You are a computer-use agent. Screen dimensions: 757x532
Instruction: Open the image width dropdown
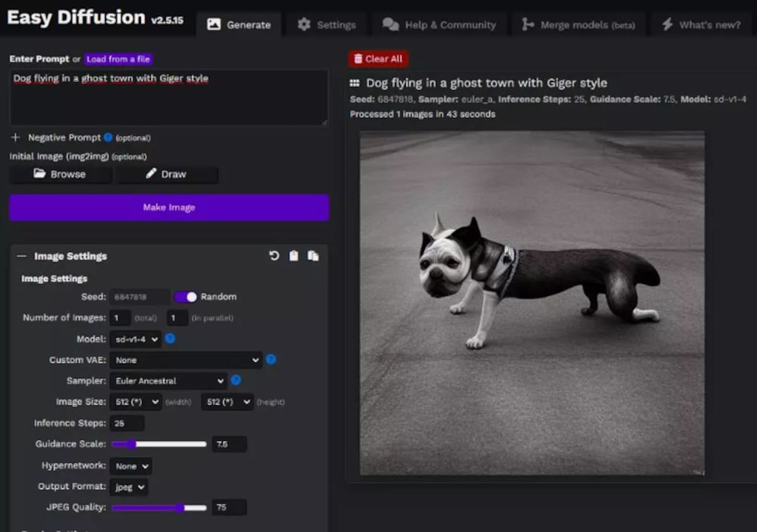tap(136, 402)
